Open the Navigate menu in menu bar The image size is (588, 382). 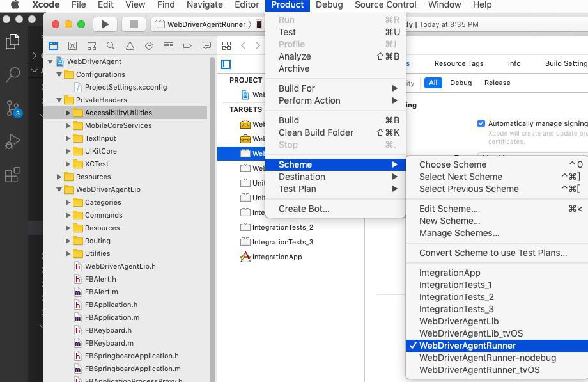coord(205,5)
